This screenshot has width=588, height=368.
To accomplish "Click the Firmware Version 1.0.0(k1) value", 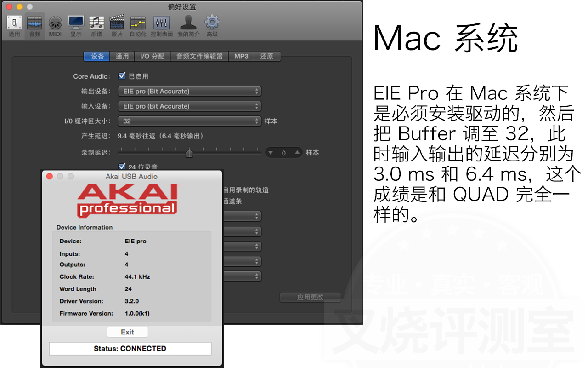I will (137, 314).
